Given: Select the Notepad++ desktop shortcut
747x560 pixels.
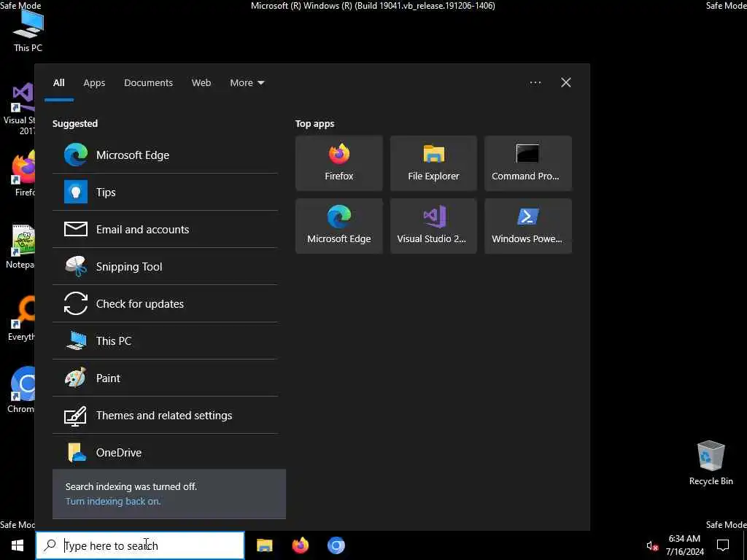Looking at the screenshot, I should [20, 246].
